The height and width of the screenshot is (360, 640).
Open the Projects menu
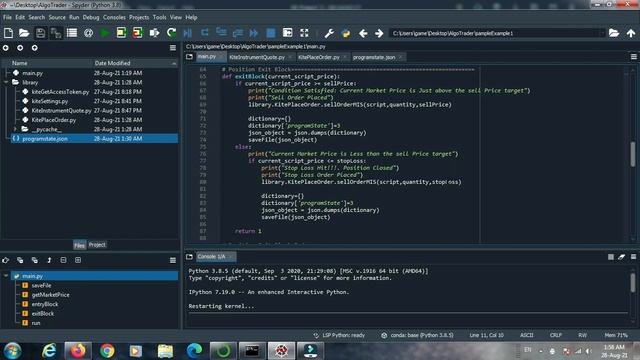139,17
